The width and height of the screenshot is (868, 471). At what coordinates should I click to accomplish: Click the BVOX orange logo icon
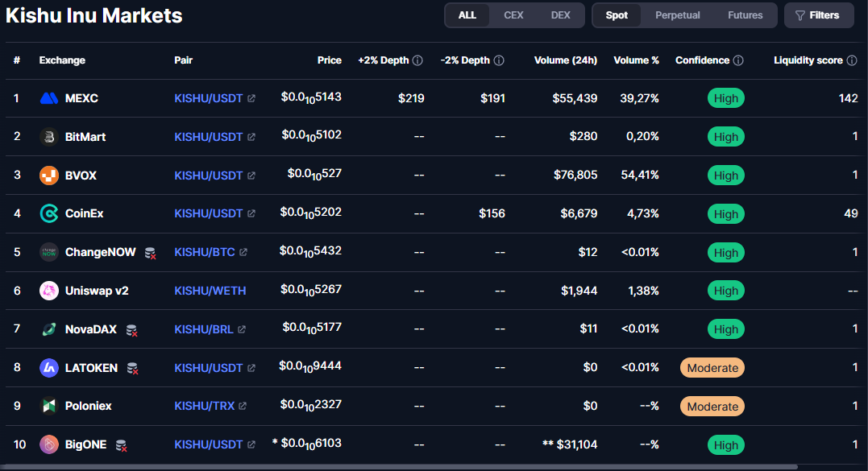click(49, 176)
